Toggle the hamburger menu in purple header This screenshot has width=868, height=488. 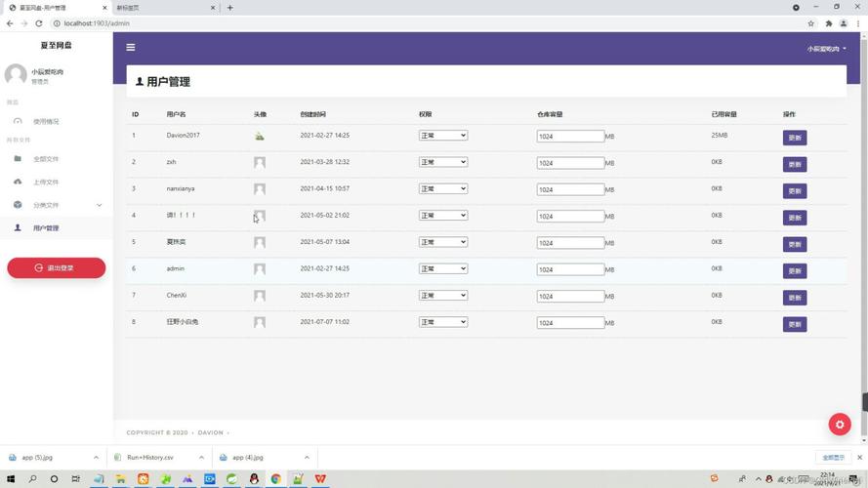(x=131, y=48)
